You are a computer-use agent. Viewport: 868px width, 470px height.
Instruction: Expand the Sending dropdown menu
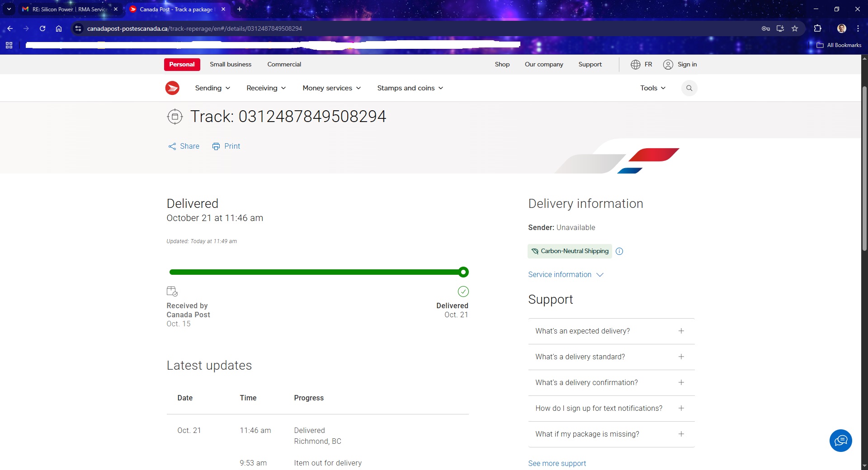(212, 88)
